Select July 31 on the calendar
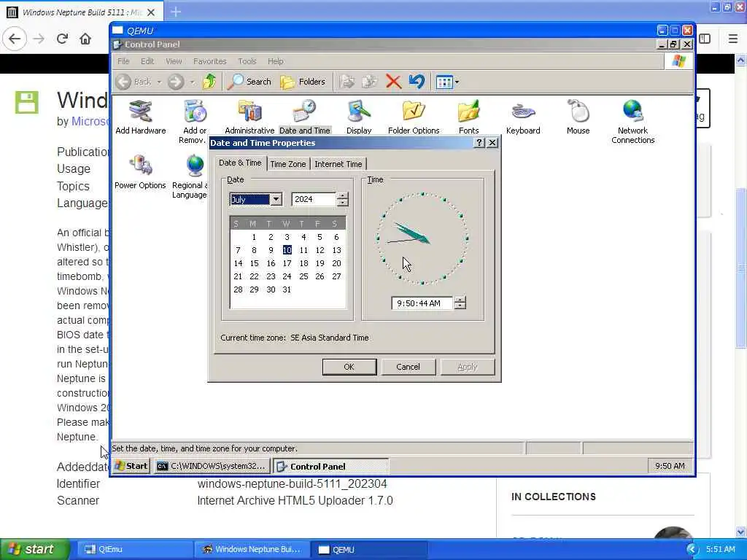Image resolution: width=747 pixels, height=560 pixels. pos(287,289)
